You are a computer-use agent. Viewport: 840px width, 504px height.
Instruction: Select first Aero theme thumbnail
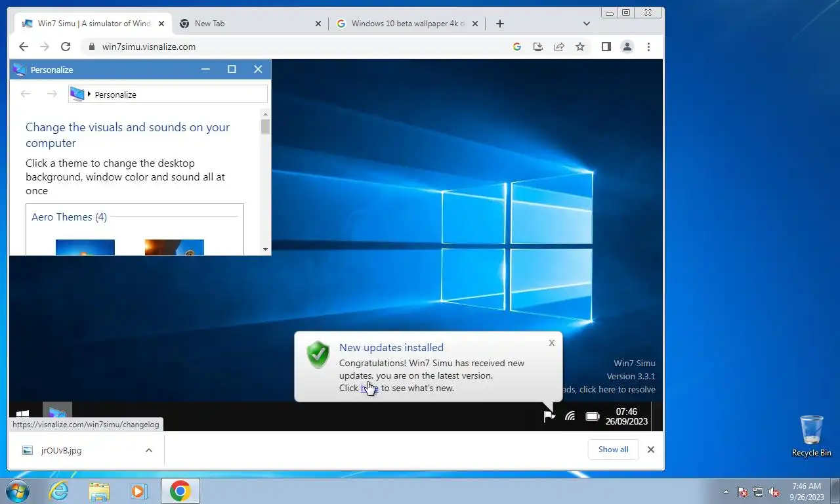tap(85, 247)
